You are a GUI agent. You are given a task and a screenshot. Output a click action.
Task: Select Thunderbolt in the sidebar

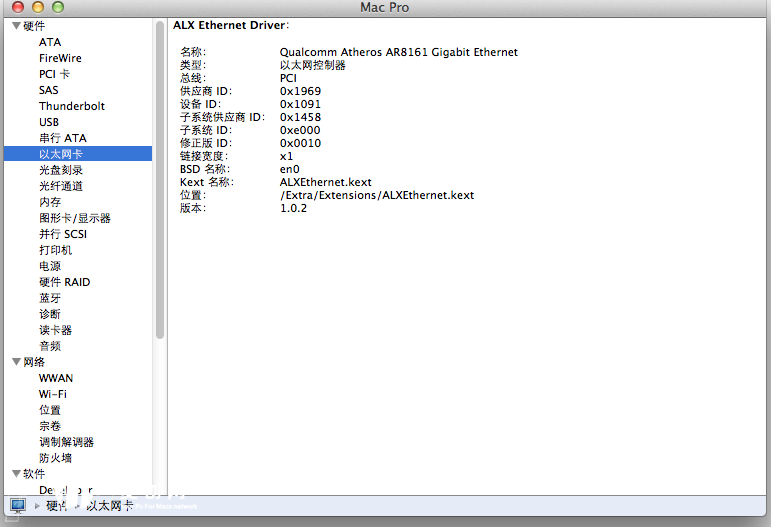(71, 106)
